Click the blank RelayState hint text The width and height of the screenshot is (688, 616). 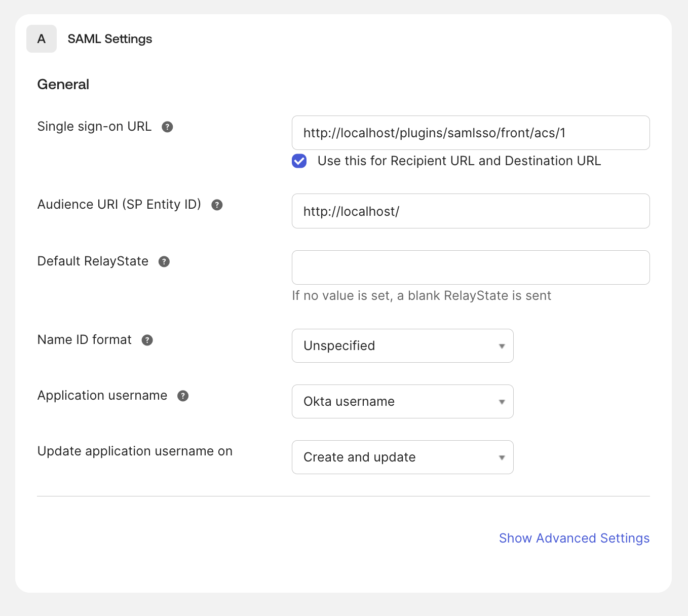(x=421, y=296)
